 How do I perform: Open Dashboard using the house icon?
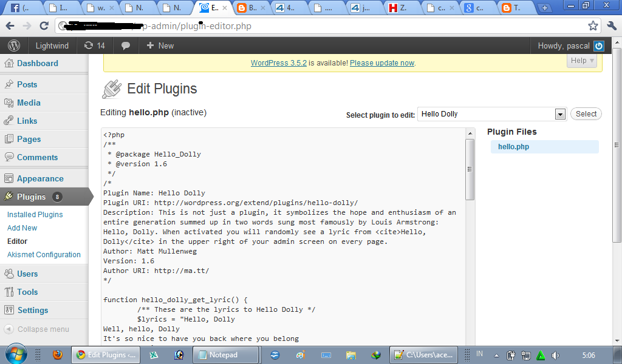pos(10,63)
